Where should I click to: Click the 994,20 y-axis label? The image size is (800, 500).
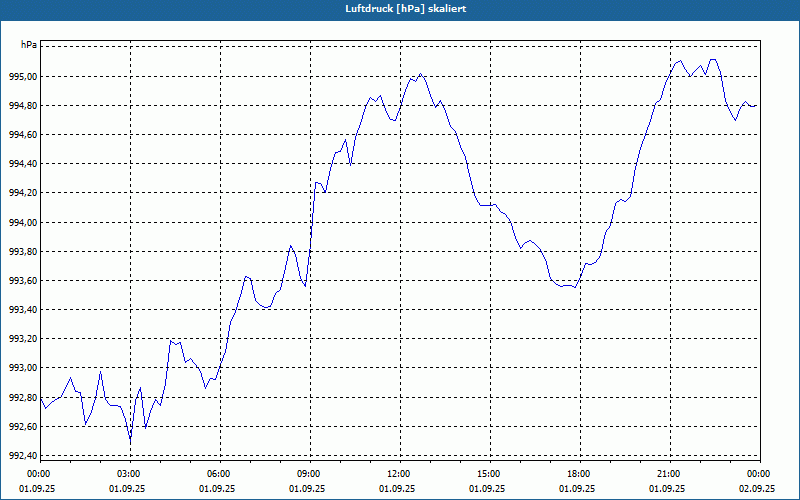pyautogui.click(x=23, y=193)
